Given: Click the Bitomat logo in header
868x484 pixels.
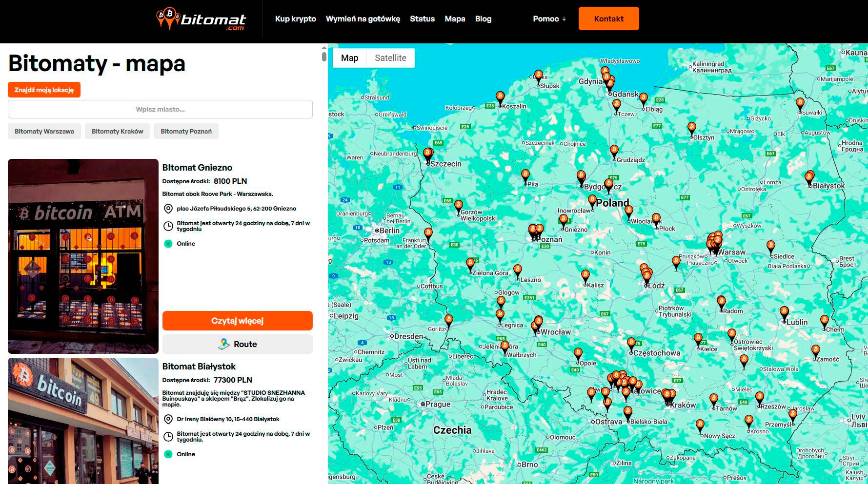Looking at the screenshot, I should pos(201,19).
